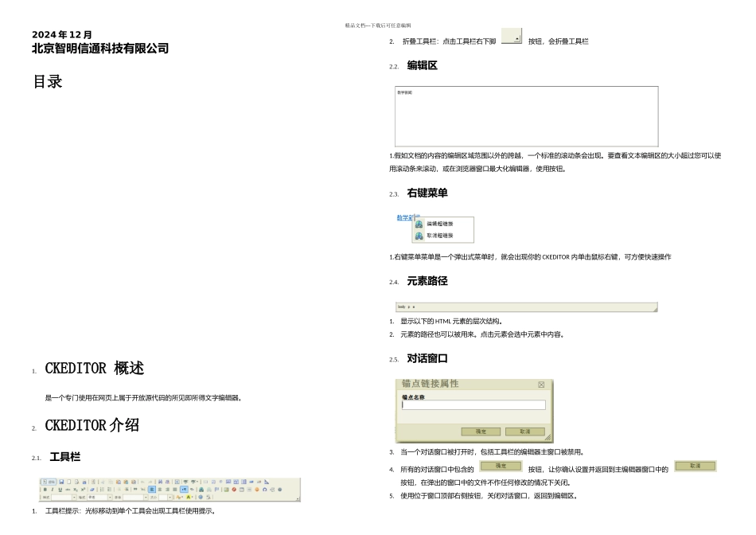Screen dimensions: 756x535
Task: Click the Undo arrow icon in toolbar
Action: (142, 482)
